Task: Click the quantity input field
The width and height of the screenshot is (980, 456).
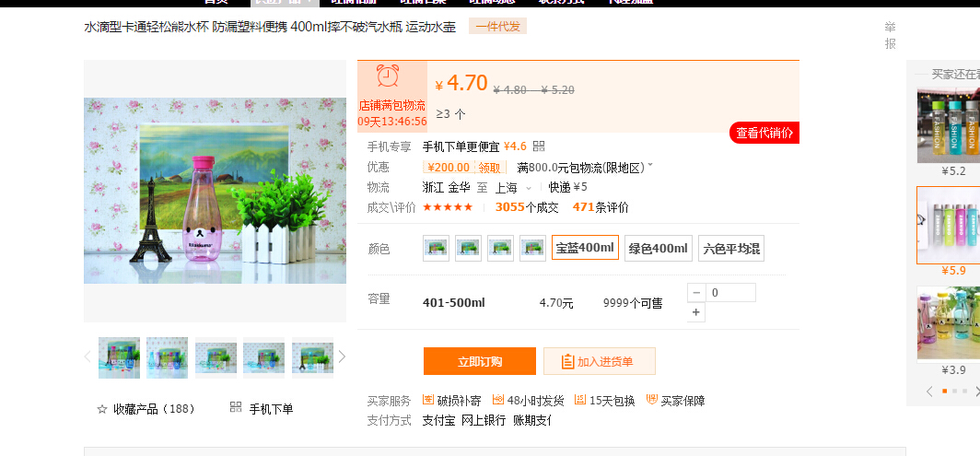Action: [730, 293]
